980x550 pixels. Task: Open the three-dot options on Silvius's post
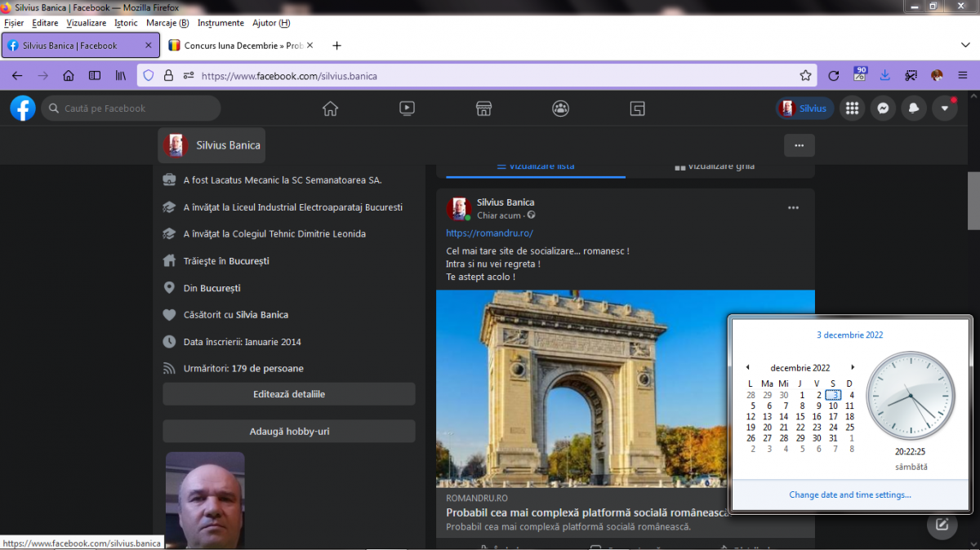(793, 208)
